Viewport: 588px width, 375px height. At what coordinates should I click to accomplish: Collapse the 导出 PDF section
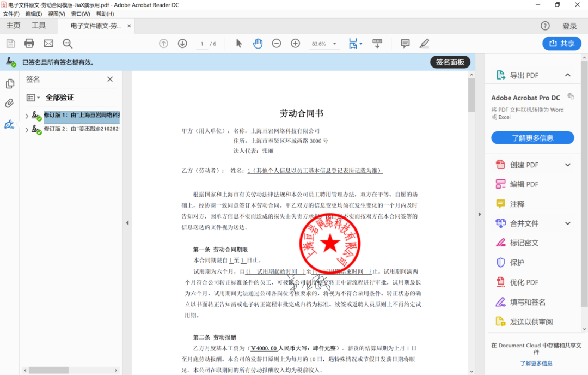567,75
